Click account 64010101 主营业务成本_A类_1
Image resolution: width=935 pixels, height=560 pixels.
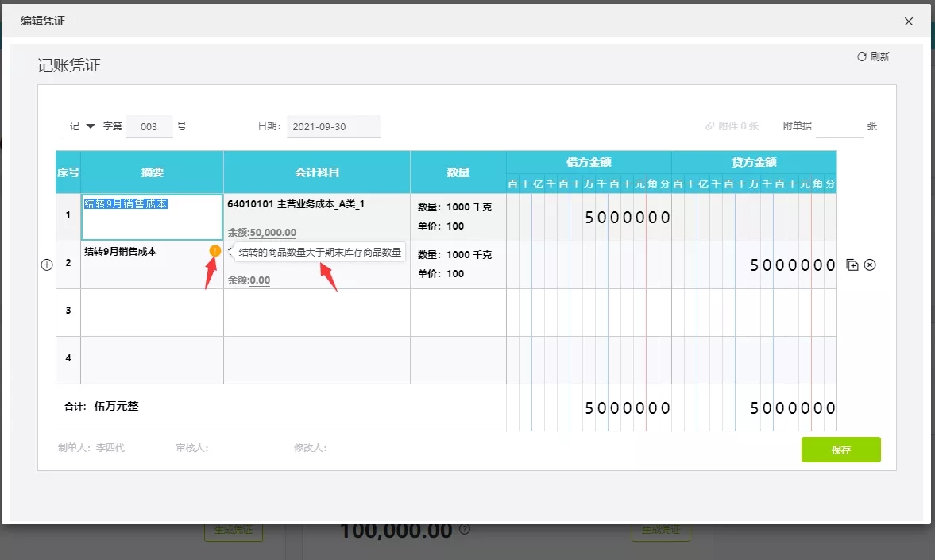(296, 204)
